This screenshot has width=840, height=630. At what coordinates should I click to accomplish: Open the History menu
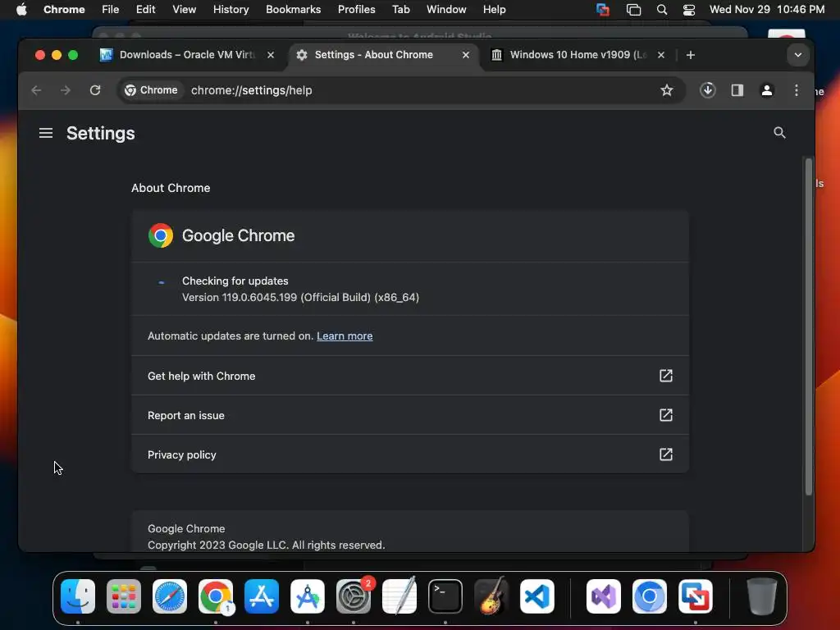click(x=231, y=10)
